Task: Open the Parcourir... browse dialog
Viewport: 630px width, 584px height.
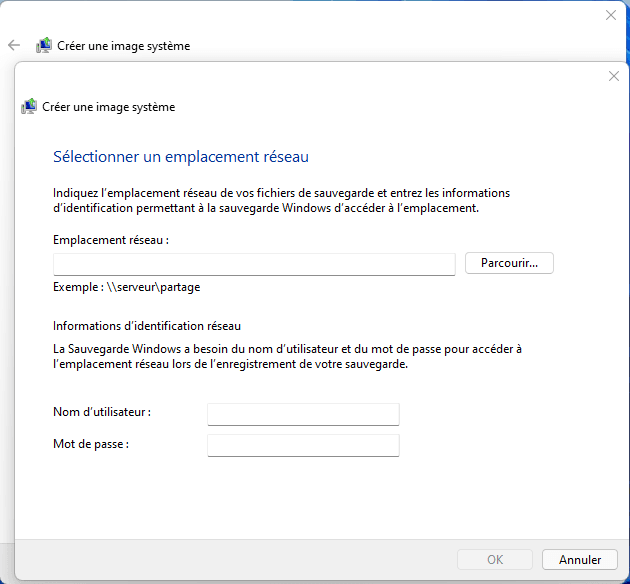Action: coord(509,263)
